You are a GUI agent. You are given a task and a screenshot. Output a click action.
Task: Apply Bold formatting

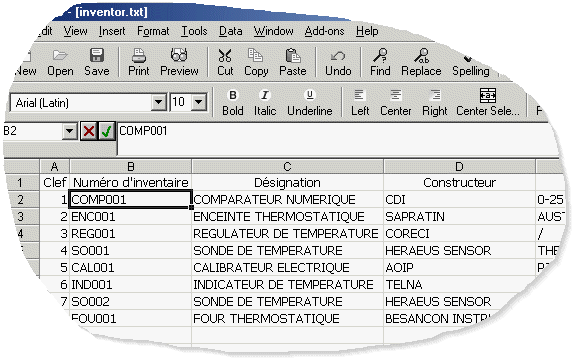point(233,102)
